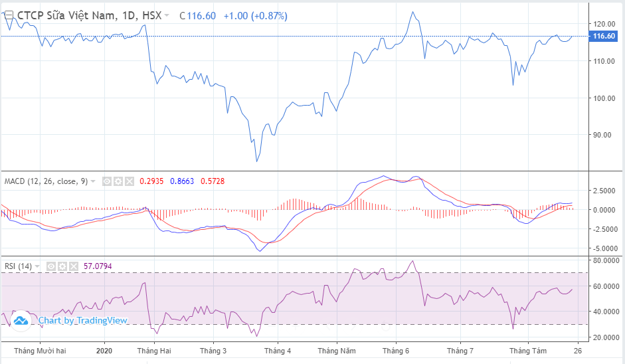The width and height of the screenshot is (625, 364).
Task: Click the 120.00 price axis label
Action: (x=604, y=24)
